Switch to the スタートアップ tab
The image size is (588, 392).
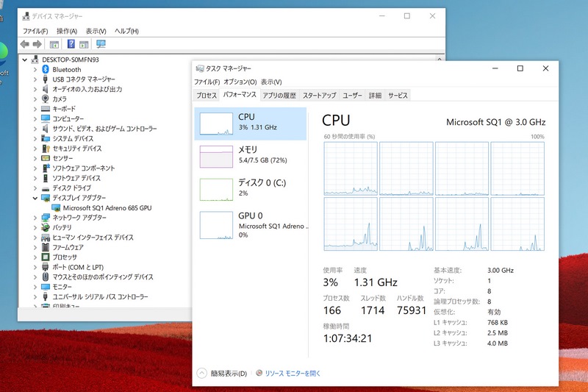coord(320,96)
